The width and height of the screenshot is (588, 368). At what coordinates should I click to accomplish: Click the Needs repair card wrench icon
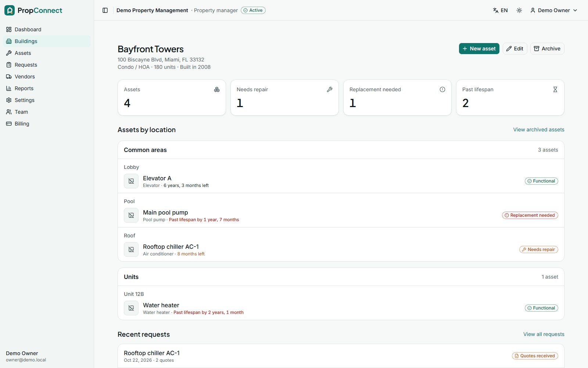coord(330,89)
